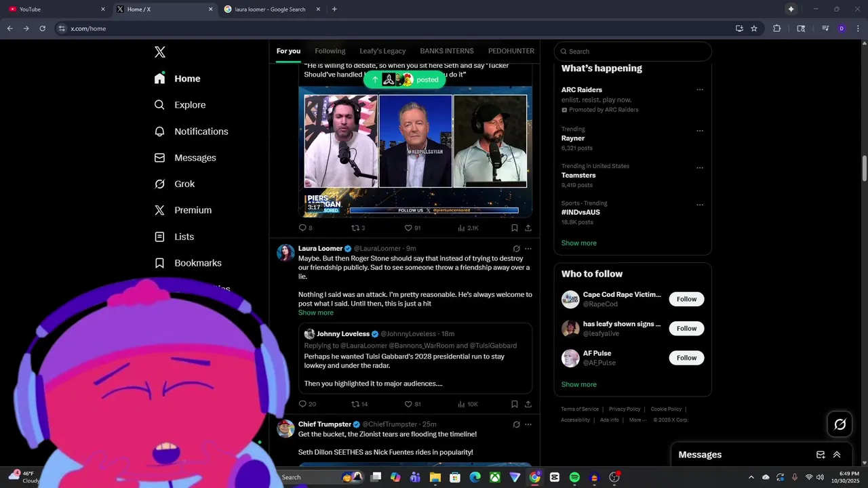868x488 pixels.
Task: Reload the page
Action: [x=42, y=28]
